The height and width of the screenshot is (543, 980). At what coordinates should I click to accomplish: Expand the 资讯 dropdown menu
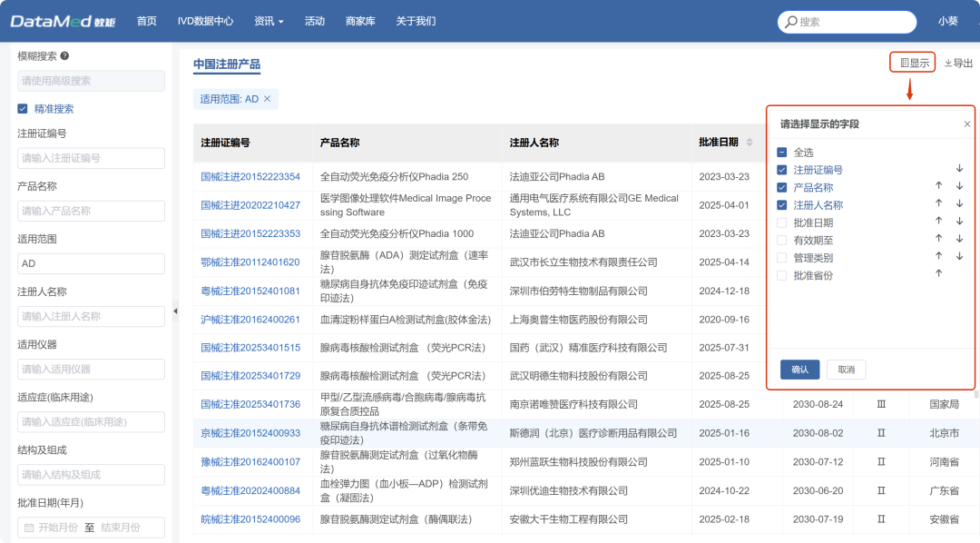(269, 21)
